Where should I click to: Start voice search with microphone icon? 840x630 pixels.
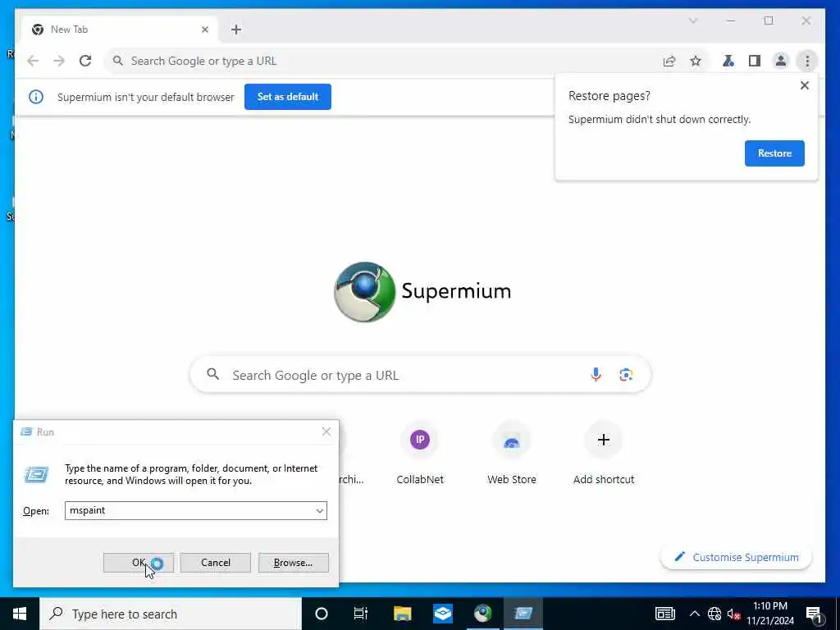point(596,374)
